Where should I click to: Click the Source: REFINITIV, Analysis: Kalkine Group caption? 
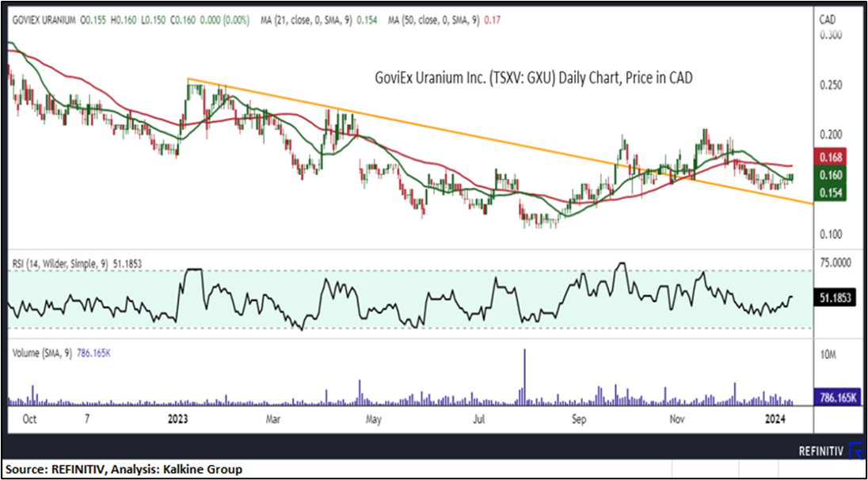coord(124,470)
